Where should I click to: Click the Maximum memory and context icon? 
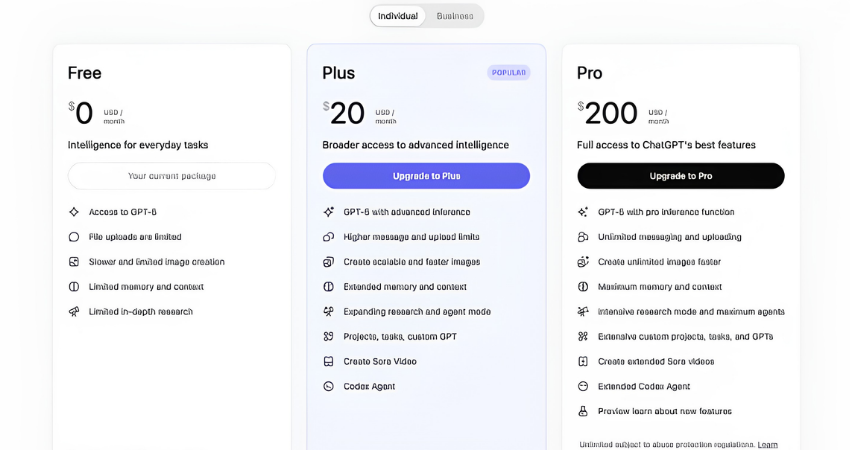pyautogui.click(x=583, y=287)
